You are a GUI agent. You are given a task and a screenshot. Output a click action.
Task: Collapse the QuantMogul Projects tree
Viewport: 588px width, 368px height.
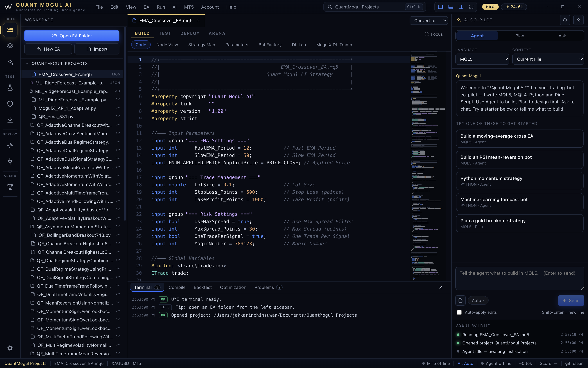pos(27,63)
